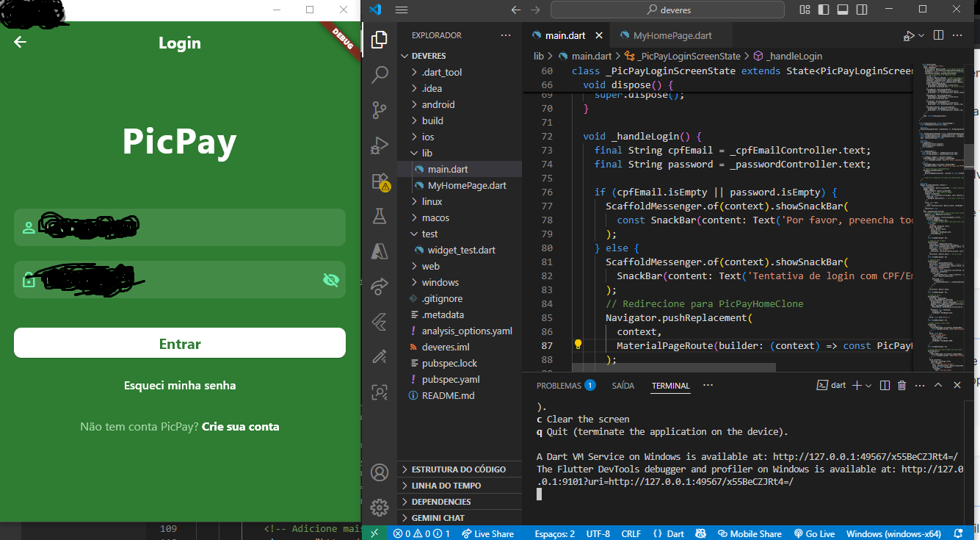
Task: Split the terminal panel
Action: pos(885,385)
